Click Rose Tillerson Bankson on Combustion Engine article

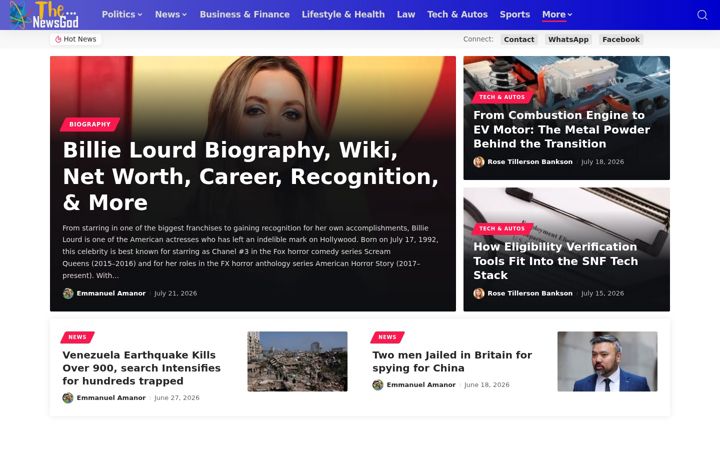[530, 162]
